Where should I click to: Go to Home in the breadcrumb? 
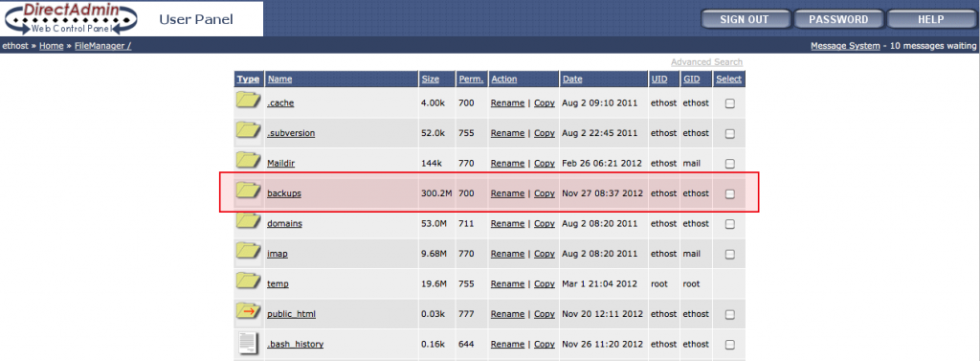(x=52, y=46)
